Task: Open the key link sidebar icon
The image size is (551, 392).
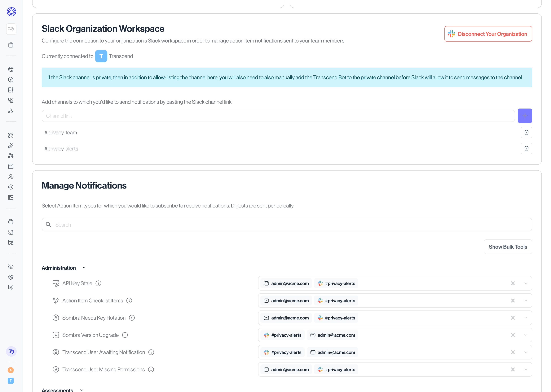Action: pyautogui.click(x=11, y=145)
